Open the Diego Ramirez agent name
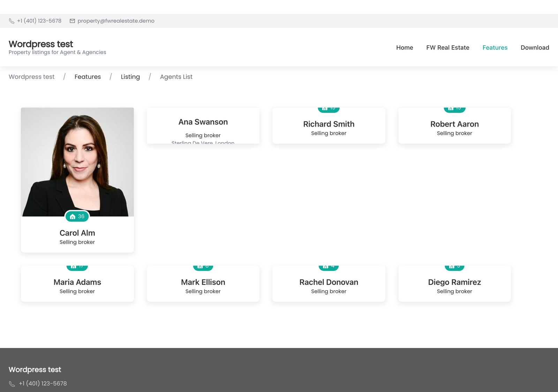 (x=454, y=282)
